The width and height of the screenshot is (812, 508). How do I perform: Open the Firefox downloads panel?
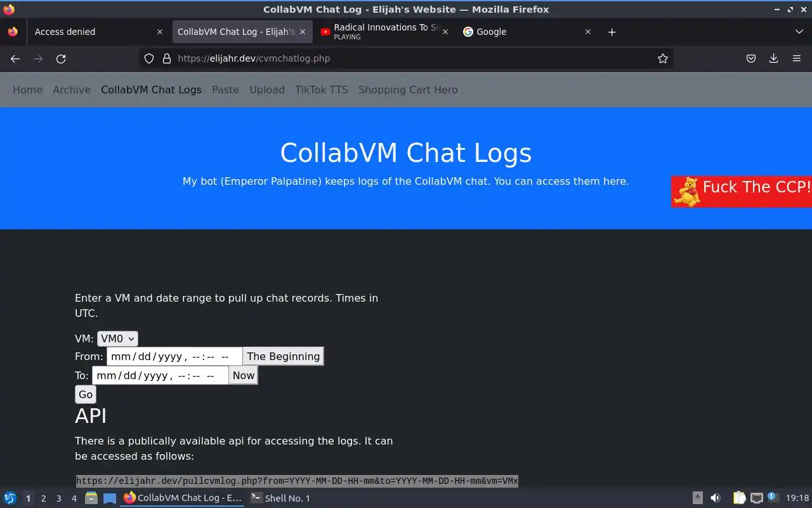click(x=774, y=58)
